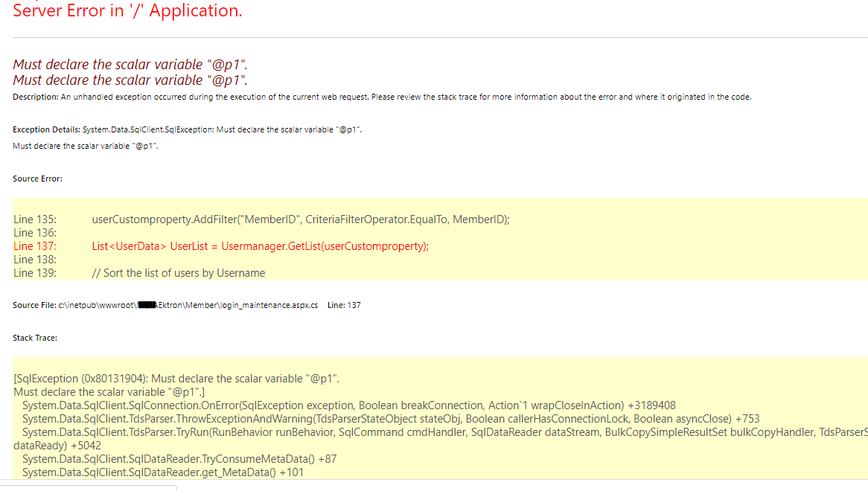Click the SqlDataReader.get_MetaData stack entry
This screenshot has height=491, width=868.
(x=162, y=472)
